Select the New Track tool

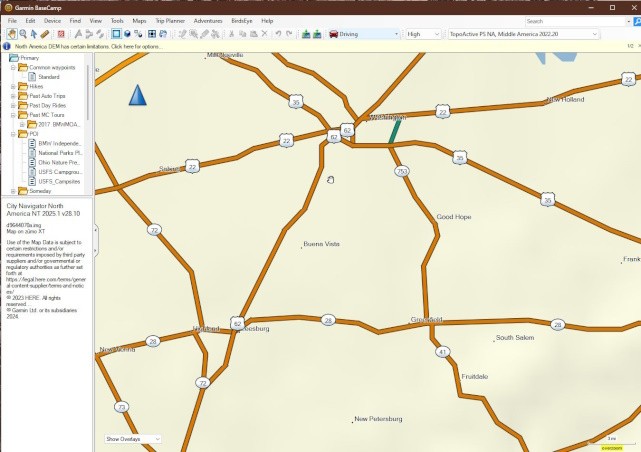[x=100, y=34]
